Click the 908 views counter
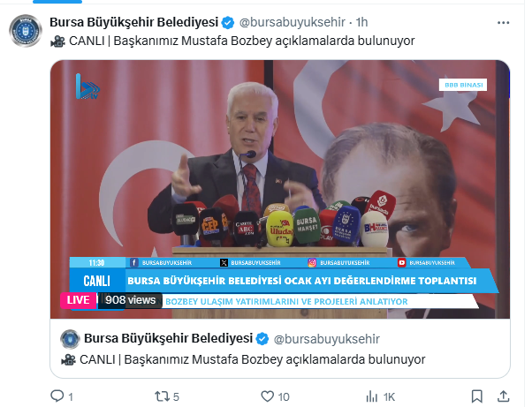Viewport: 532px width, 407px height. coord(130,300)
